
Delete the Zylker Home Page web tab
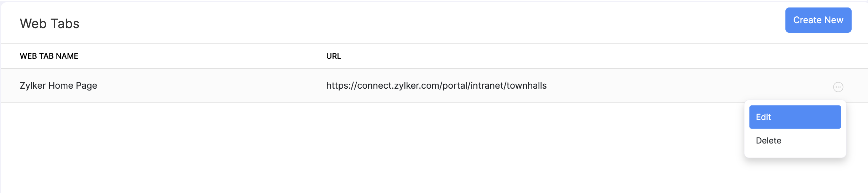pos(769,141)
